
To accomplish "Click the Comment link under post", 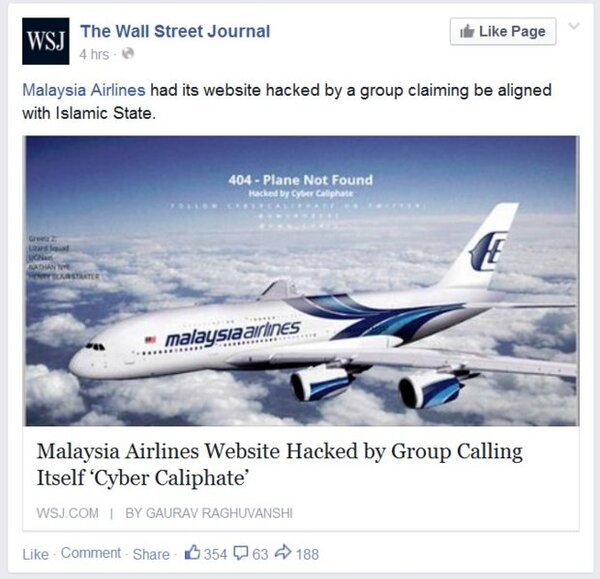I will [91, 553].
